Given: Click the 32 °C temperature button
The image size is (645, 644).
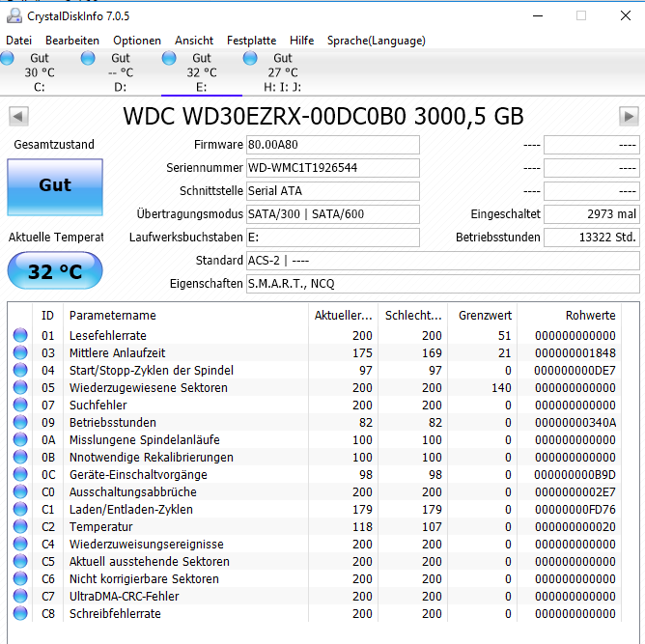Looking at the screenshot, I should [55, 270].
